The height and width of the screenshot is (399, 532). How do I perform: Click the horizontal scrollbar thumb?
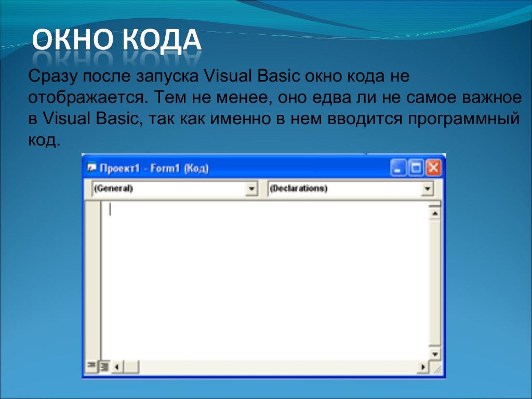tap(131, 366)
